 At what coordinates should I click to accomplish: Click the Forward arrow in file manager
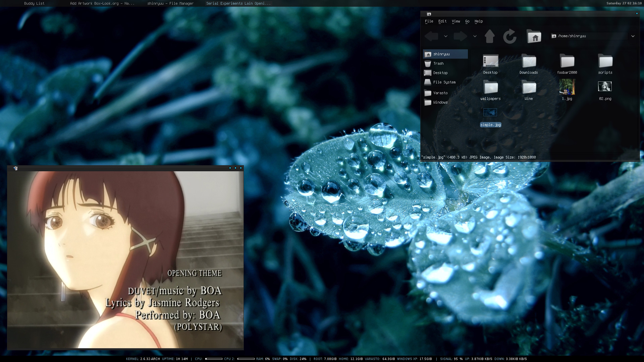pos(460,36)
